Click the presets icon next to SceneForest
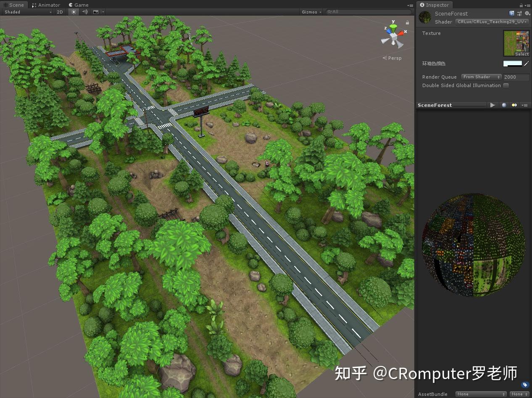Screen dimensions: 532x398 (519, 13)
